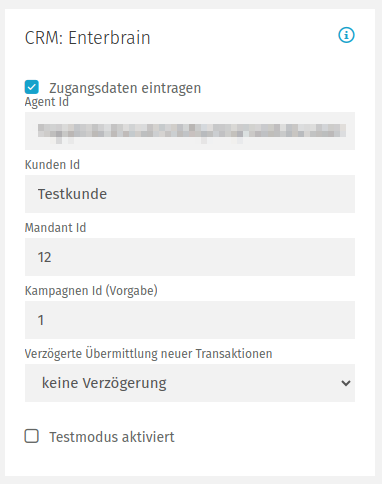This screenshot has height=484, width=382.
Task: Click the Kampagnen Id (Vorgabe) label
Action: [x=91, y=291]
